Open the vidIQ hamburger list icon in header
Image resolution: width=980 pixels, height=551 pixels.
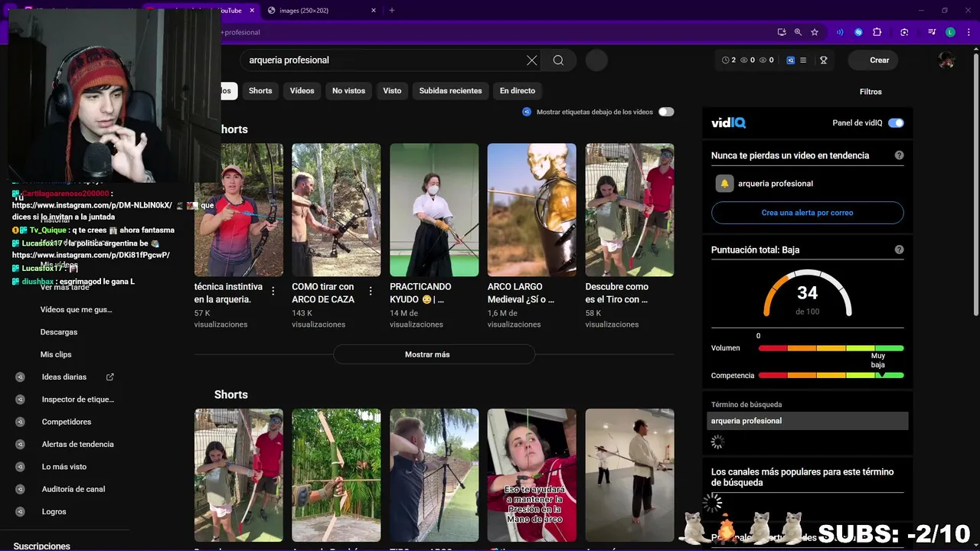click(x=804, y=60)
